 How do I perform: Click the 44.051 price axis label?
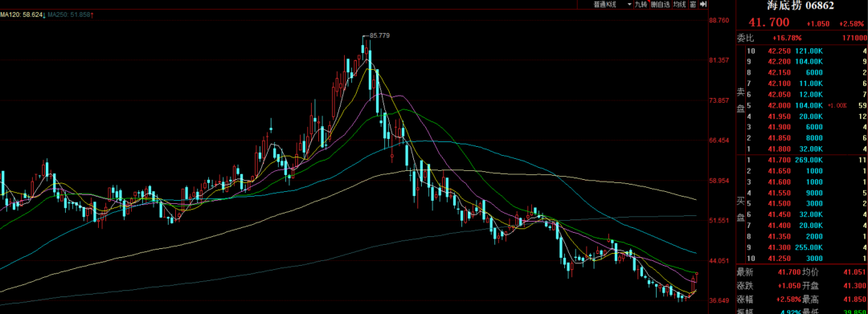719,261
